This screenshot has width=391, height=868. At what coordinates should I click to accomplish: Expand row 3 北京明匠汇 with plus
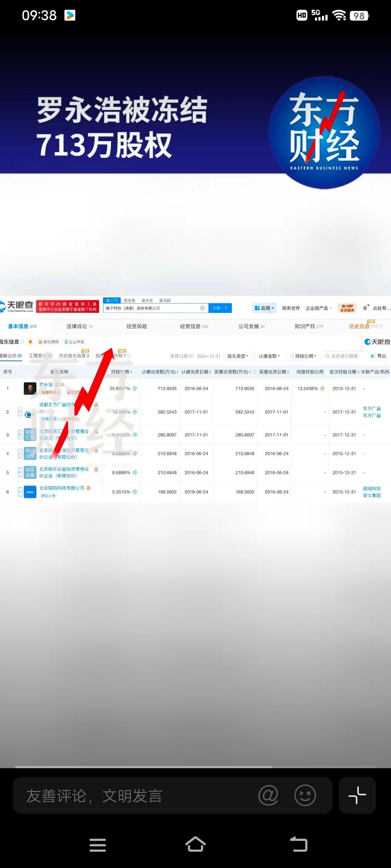20,434
